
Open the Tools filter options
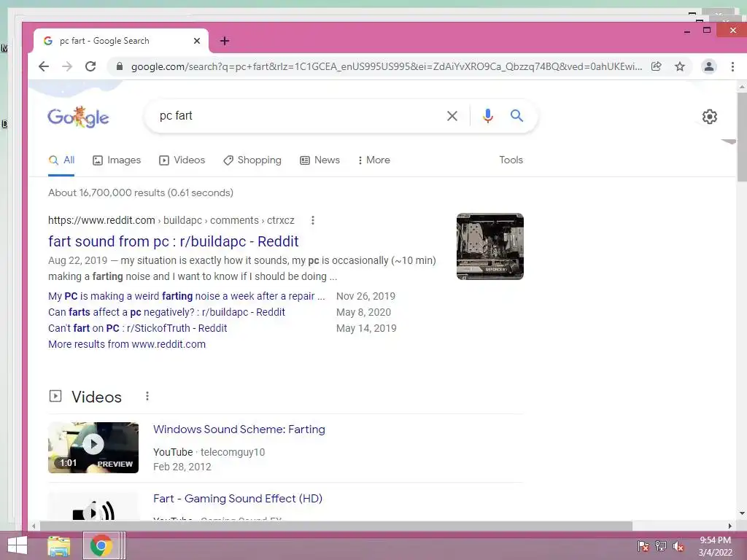(511, 160)
